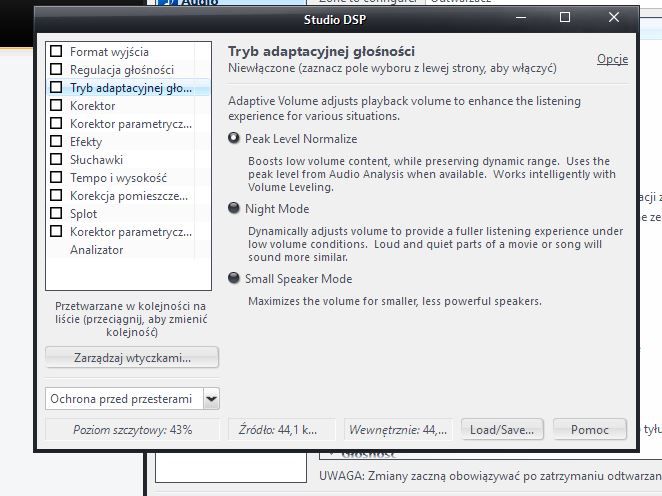Viewport: 662px width, 496px height.
Task: Select the Night Mode radio button
Action: [233, 208]
